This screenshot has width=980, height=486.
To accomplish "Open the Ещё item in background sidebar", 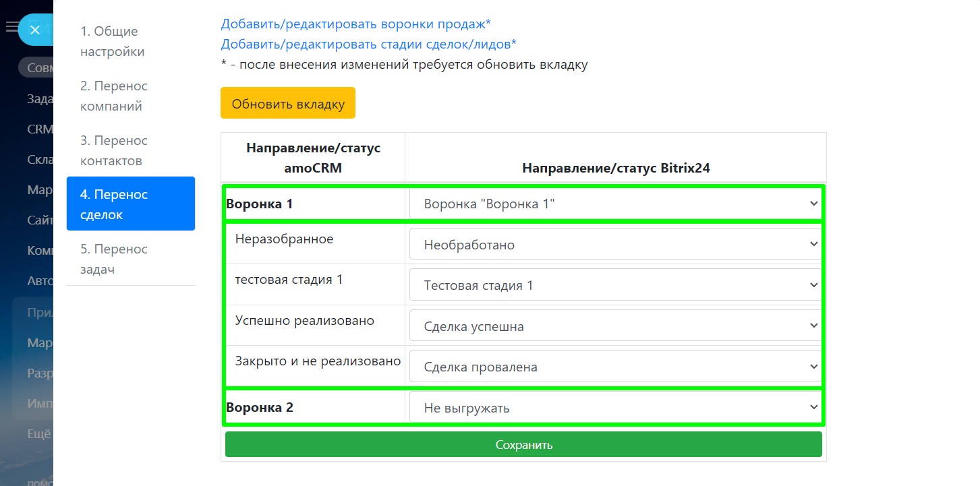I will [x=39, y=435].
